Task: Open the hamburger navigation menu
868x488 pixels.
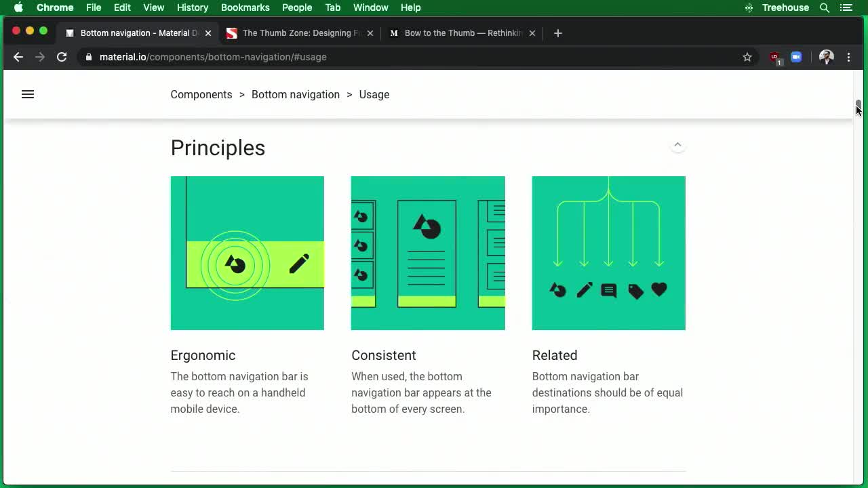Action: pyautogui.click(x=28, y=94)
